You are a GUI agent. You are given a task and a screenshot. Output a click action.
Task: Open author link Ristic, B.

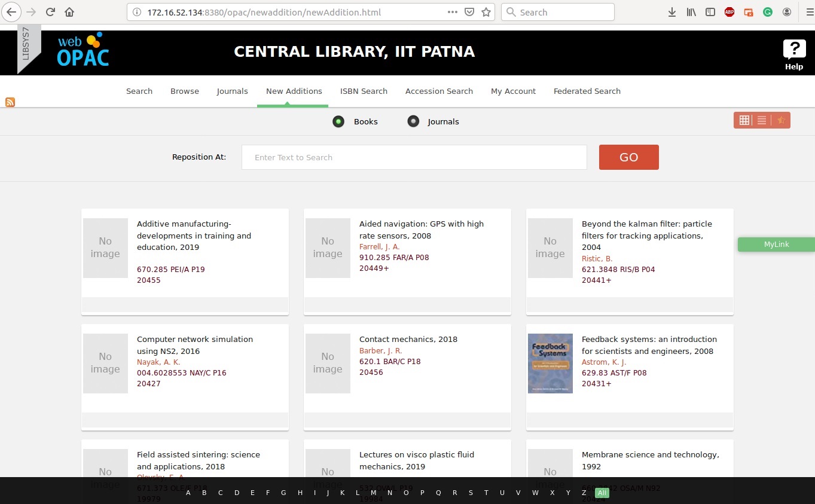pos(597,258)
